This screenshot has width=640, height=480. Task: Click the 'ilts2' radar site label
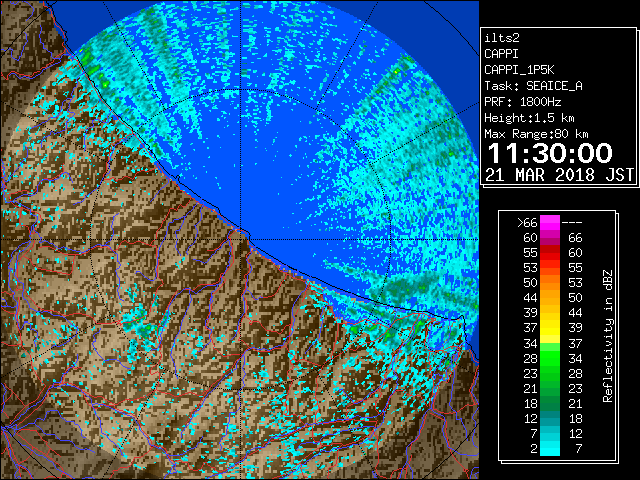[502, 38]
